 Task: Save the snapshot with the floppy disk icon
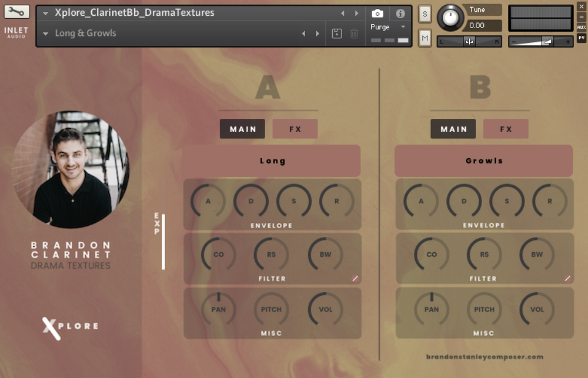(337, 34)
